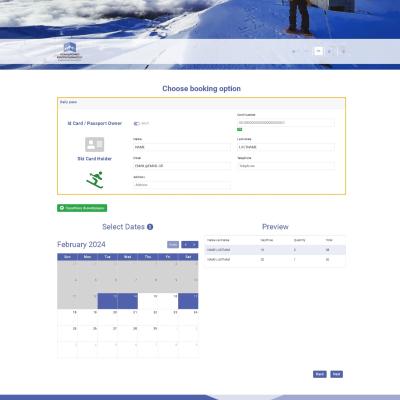Select February 16 on the calendar

point(168,301)
